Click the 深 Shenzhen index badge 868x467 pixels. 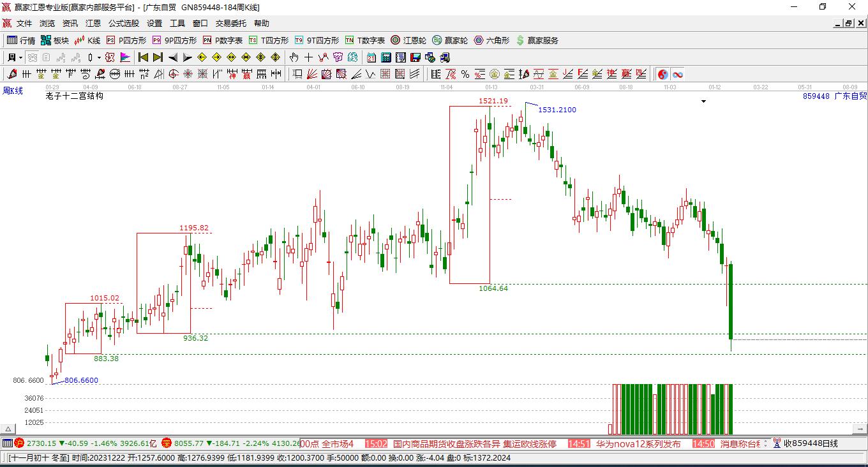[x=166, y=443]
